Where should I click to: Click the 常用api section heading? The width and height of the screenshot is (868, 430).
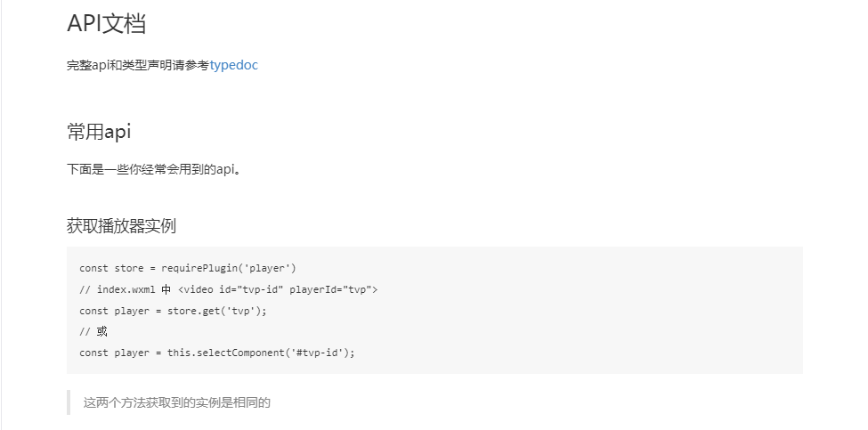[99, 132]
